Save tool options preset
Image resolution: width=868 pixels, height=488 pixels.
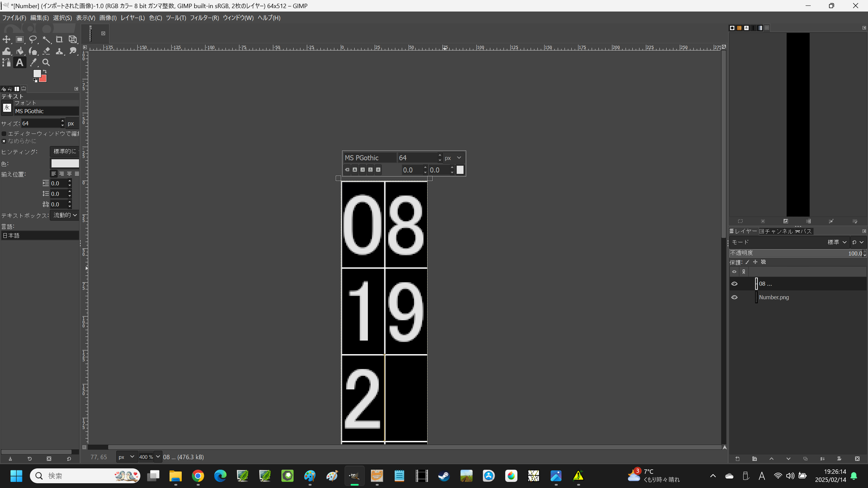[x=10, y=459]
